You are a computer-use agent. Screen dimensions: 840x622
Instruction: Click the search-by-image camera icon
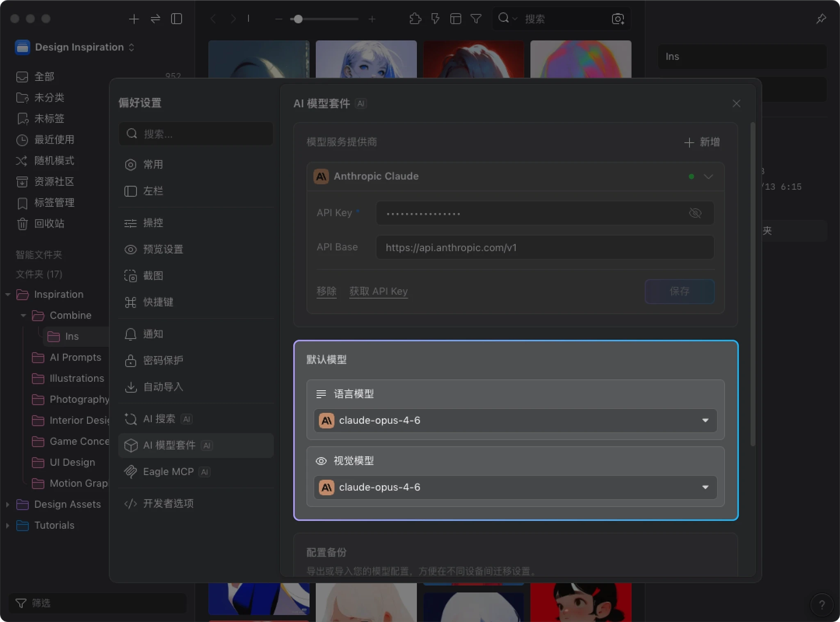(618, 19)
